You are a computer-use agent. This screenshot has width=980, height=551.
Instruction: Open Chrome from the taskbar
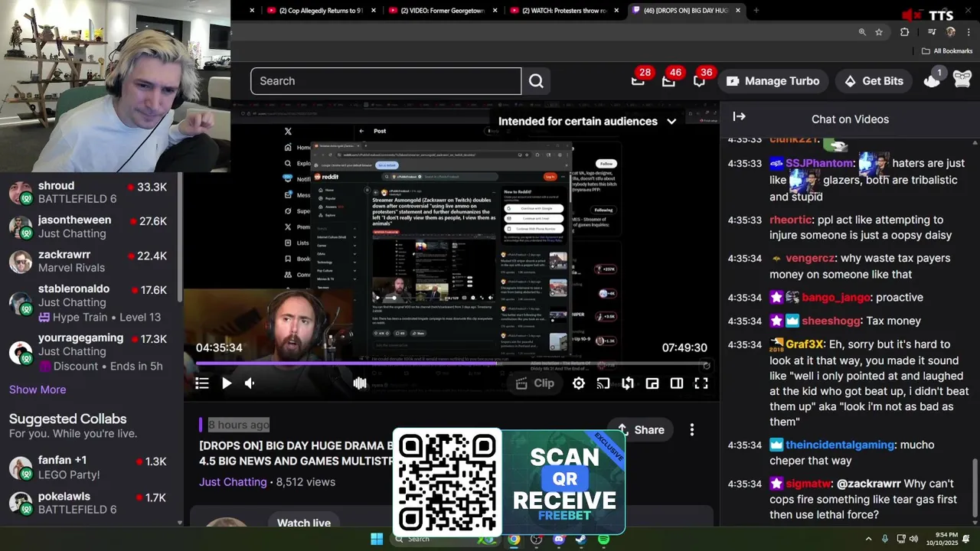(514, 539)
